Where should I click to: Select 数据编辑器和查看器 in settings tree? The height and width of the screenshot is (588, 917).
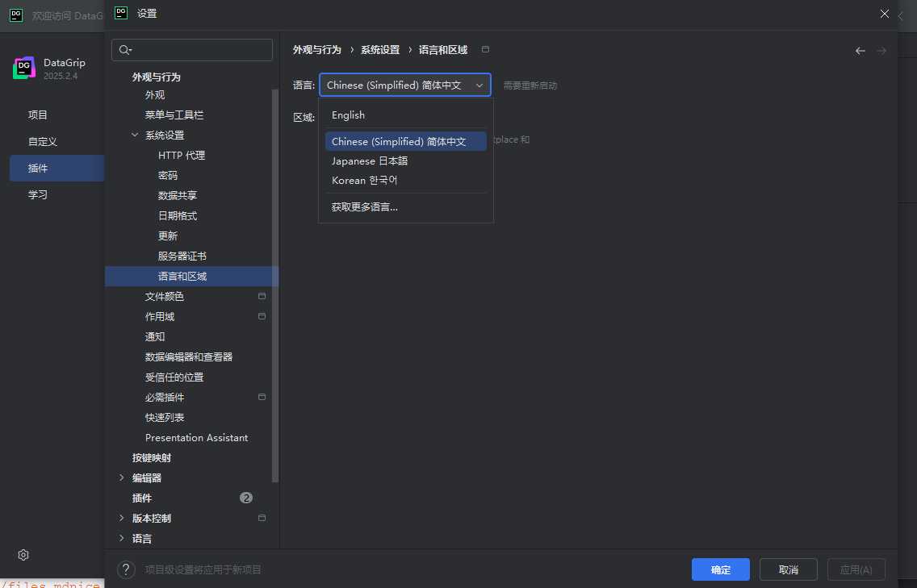pos(189,357)
